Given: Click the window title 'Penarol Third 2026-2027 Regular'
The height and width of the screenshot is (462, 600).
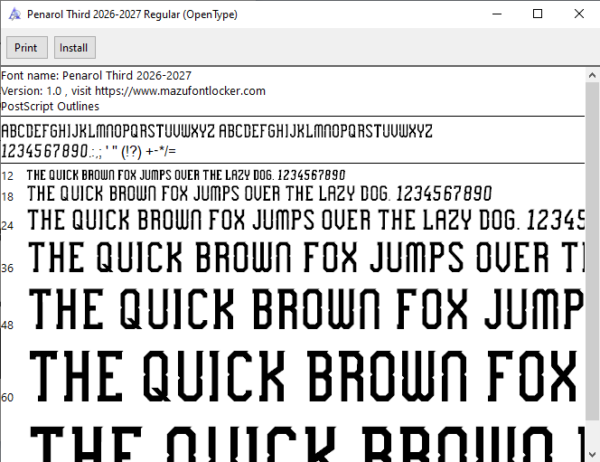Looking at the screenshot, I should tap(132, 15).
